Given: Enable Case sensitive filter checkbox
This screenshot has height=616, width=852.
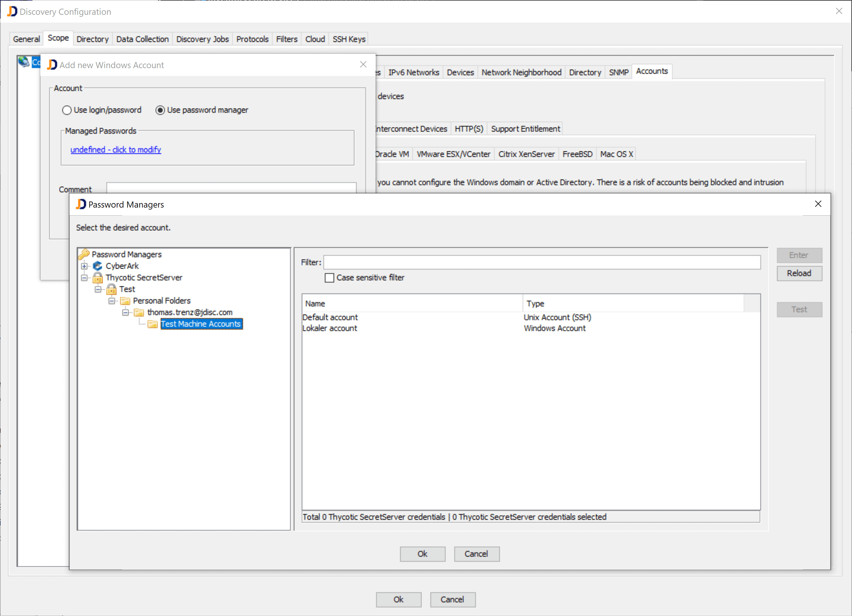Looking at the screenshot, I should (329, 278).
